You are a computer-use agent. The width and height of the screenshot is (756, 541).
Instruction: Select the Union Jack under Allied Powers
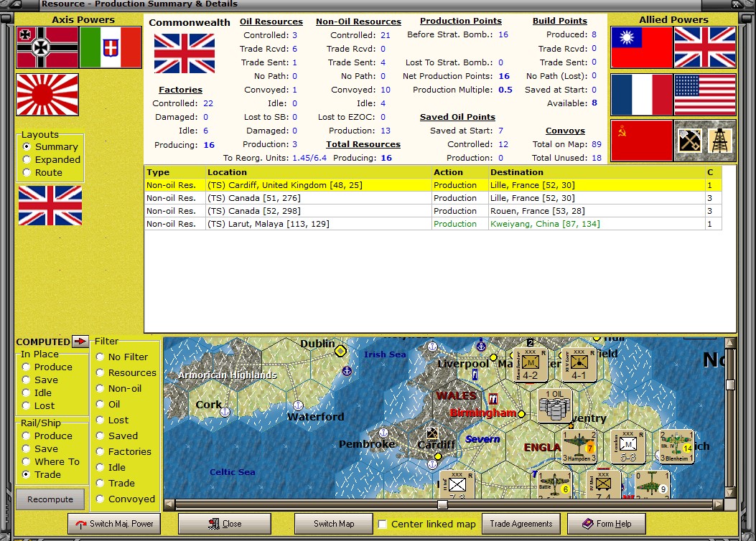pos(705,47)
